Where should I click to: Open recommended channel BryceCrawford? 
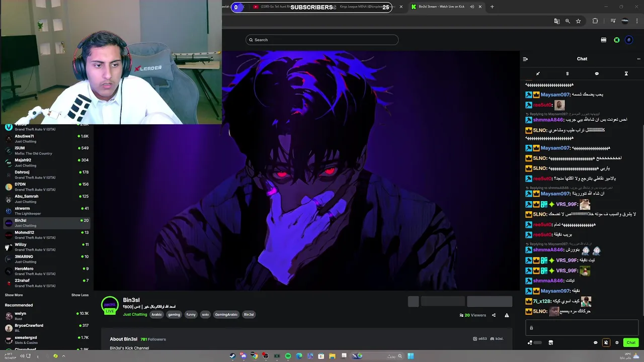[46, 328]
